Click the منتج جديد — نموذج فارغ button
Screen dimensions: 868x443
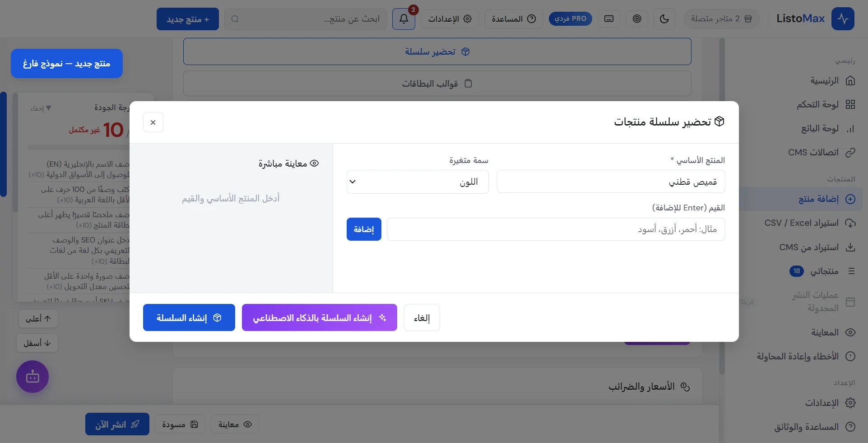coord(67,63)
